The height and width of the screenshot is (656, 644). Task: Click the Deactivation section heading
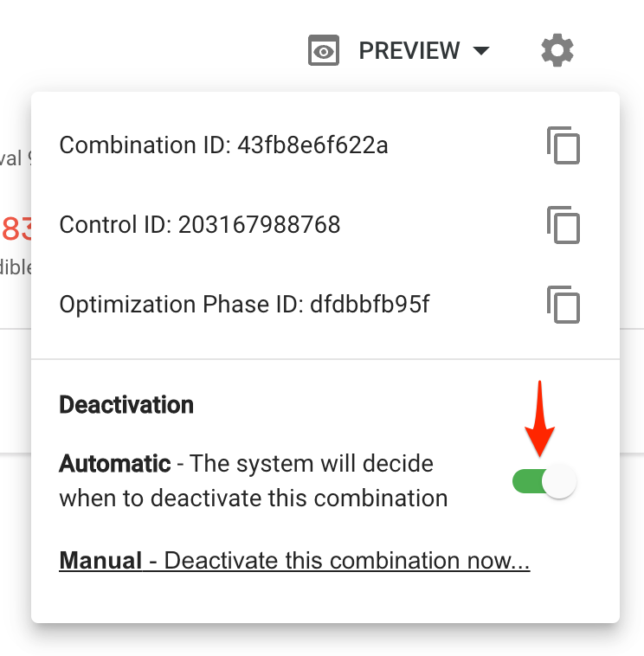(x=126, y=404)
